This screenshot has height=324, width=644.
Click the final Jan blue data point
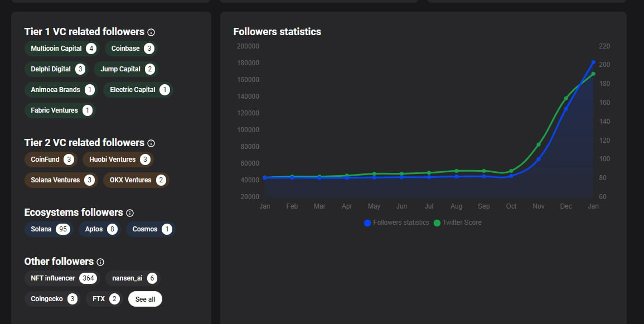click(x=593, y=62)
